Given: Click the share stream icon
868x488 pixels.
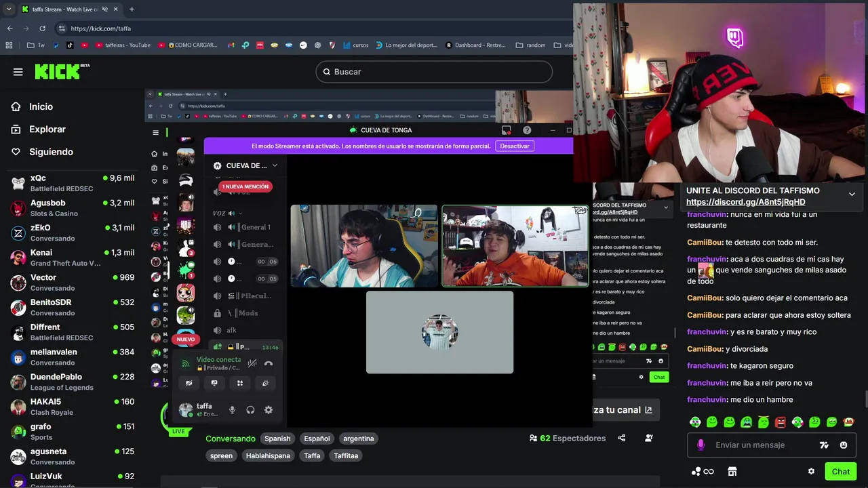Looking at the screenshot, I should 622,439.
